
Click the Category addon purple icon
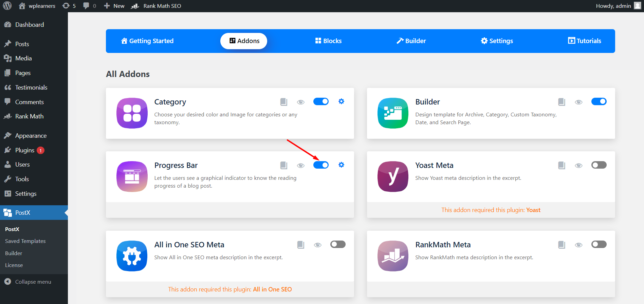[x=132, y=113]
